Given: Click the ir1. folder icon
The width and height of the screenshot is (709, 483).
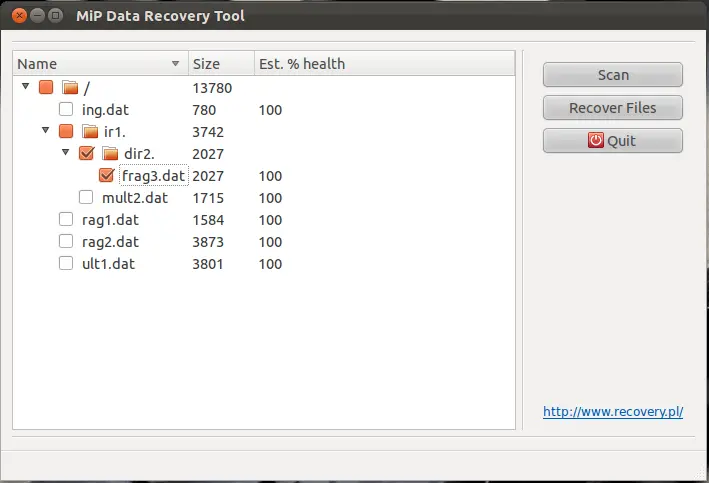Looking at the screenshot, I should [90, 132].
